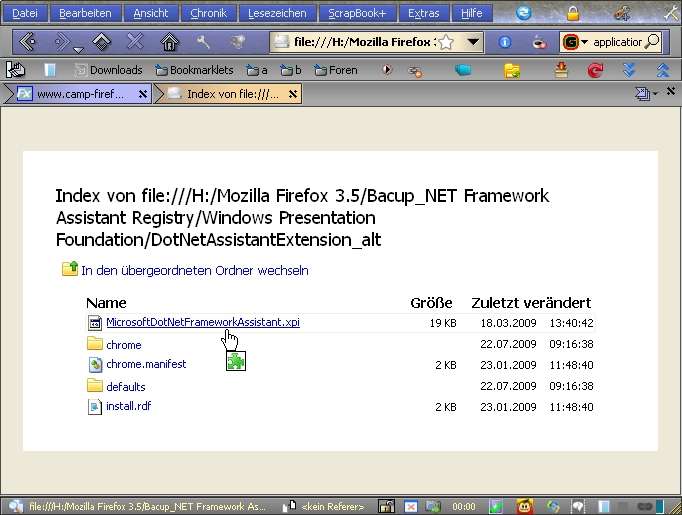
Task: Click the chain link icon on bookmarks toolbar
Action: pyautogui.click(x=415, y=71)
